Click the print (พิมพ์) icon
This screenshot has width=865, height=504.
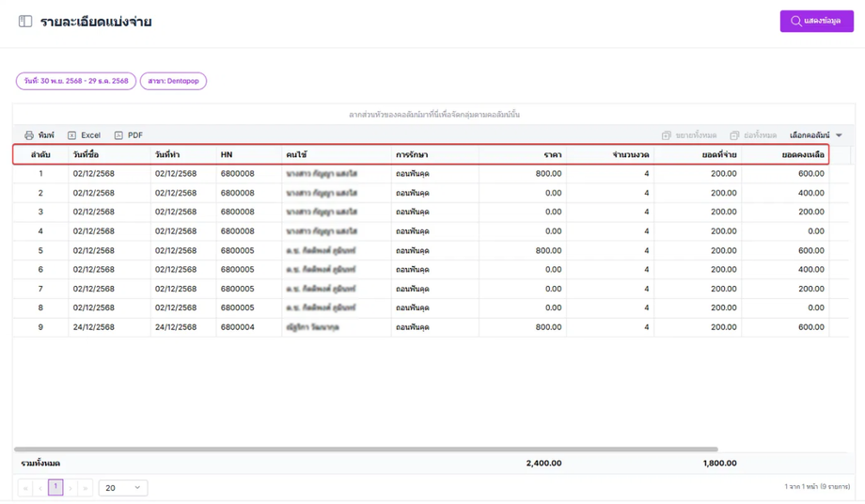coord(29,135)
